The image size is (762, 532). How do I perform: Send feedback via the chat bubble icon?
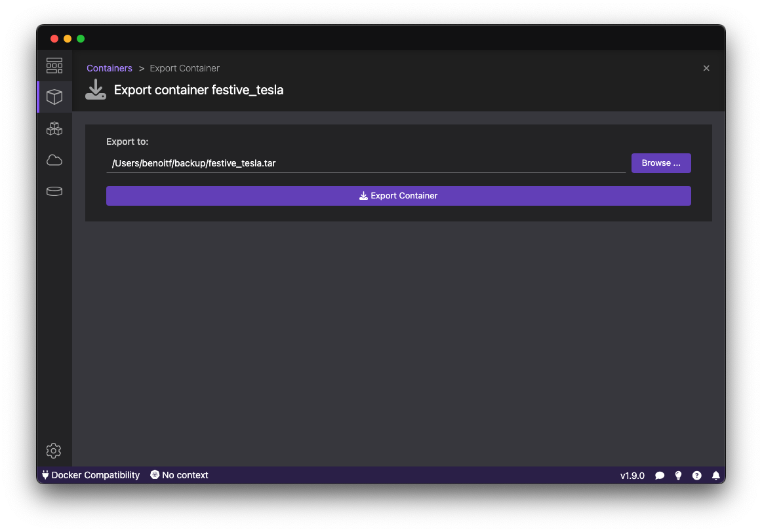click(660, 475)
